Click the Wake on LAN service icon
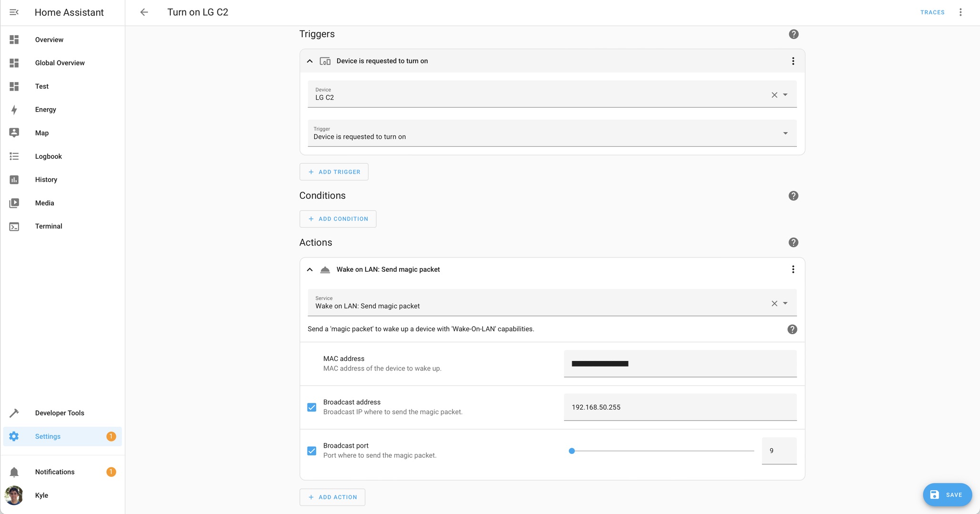Screen dimensions: 980x514 325,269
